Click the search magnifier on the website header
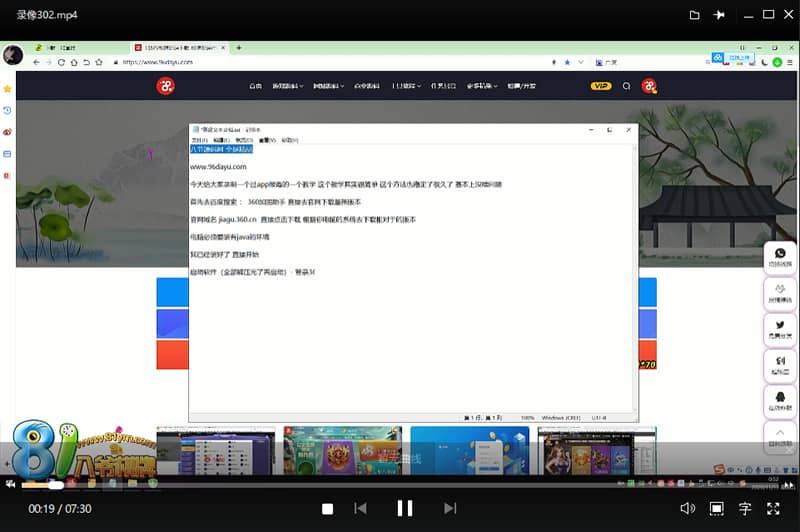This screenshot has width=800, height=532. pos(626,86)
